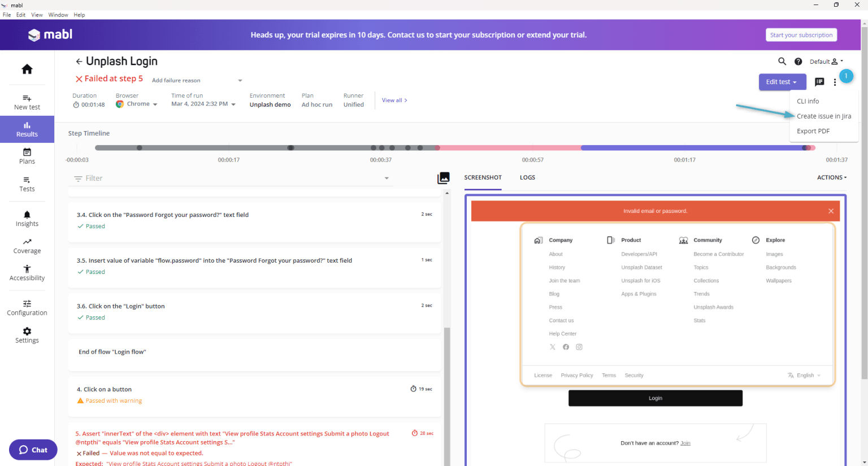The image size is (868, 466).
Task: Open the screenshot gallery icon above results
Action: click(x=444, y=177)
